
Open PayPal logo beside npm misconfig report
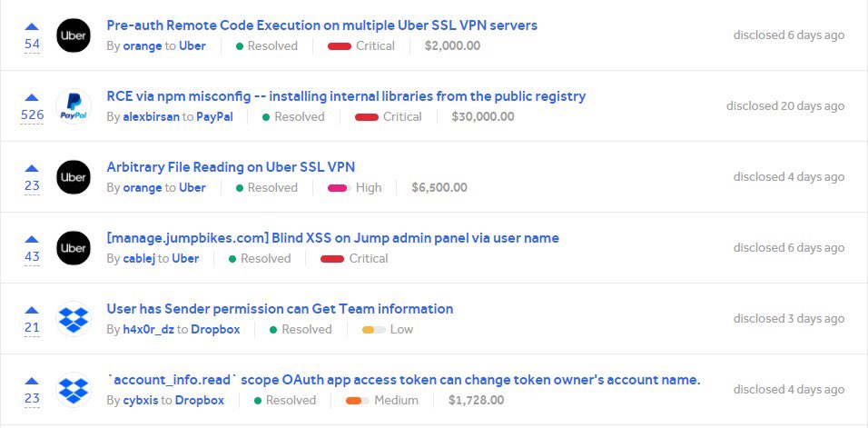coord(74,106)
